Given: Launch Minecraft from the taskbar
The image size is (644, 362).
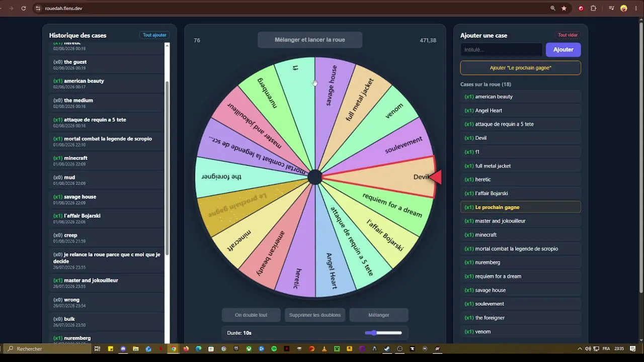Looking at the screenshot, I should coord(337,348).
